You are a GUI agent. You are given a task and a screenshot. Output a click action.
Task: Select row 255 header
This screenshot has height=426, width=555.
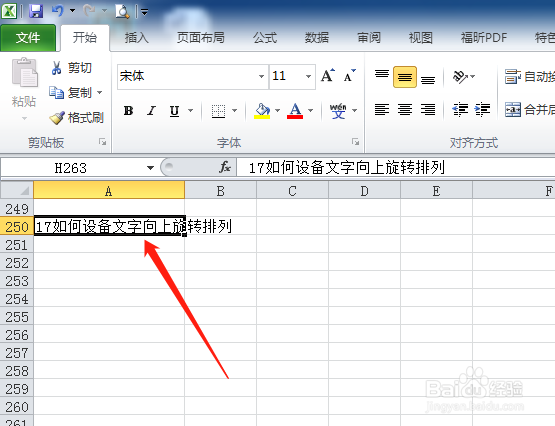pyautogui.click(x=17, y=317)
